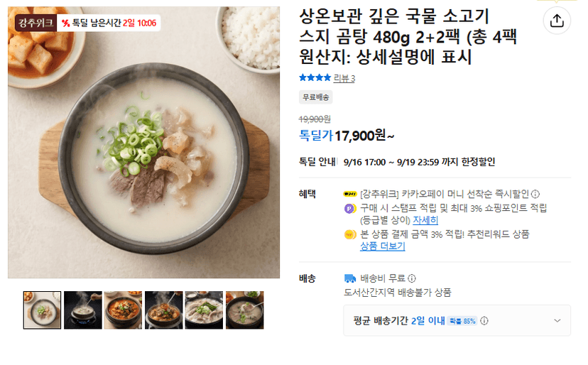The width and height of the screenshot is (588, 365).
Task: Open the 자세히 details link
Action: pos(425,220)
